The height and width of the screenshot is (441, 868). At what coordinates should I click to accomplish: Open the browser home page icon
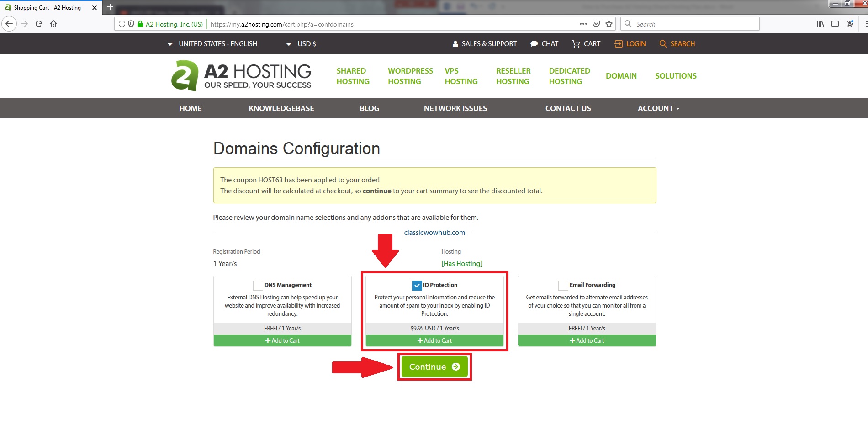point(53,24)
